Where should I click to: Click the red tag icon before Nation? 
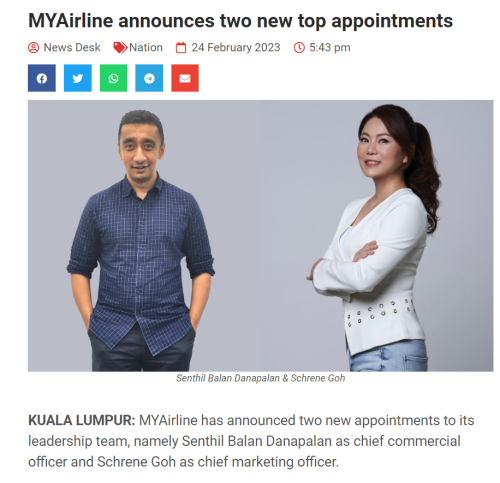(x=120, y=48)
